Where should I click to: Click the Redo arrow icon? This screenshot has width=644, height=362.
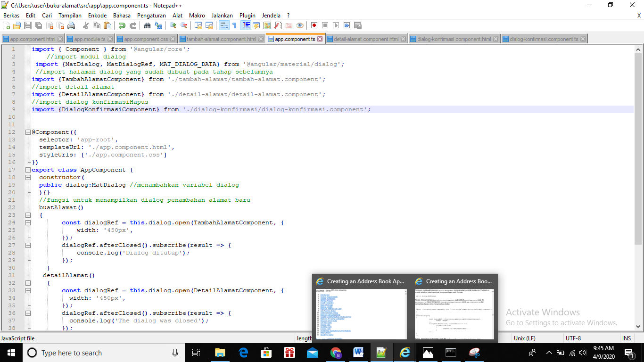(x=132, y=25)
